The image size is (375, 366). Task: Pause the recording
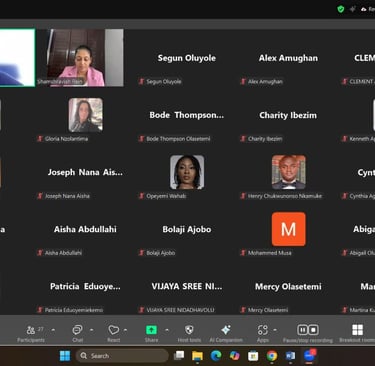coord(302,330)
